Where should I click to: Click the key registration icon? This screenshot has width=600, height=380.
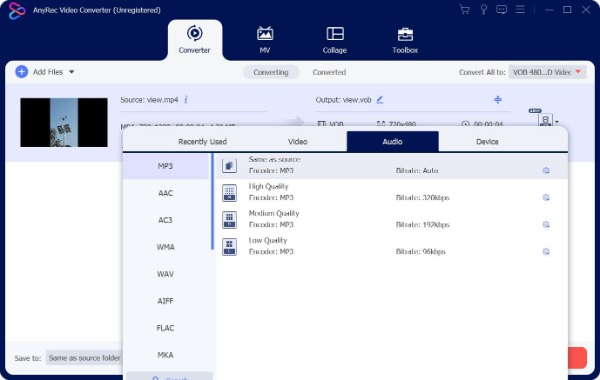[x=484, y=10]
